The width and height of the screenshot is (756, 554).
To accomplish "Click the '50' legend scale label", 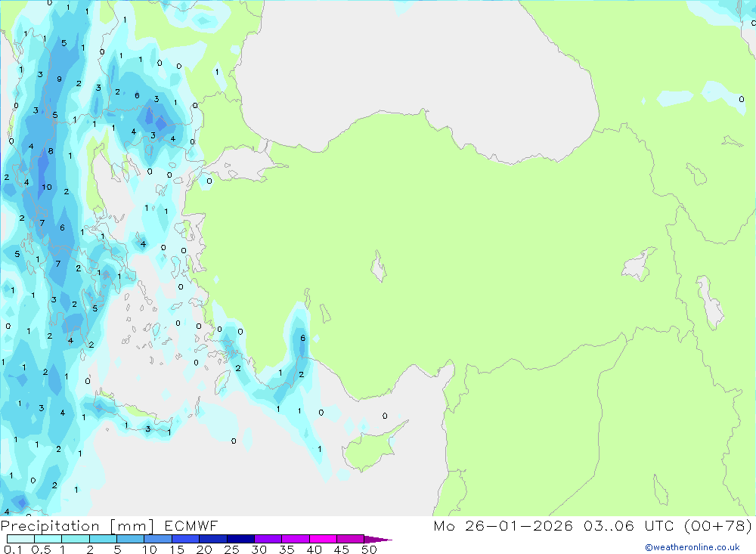I will coord(369,549).
